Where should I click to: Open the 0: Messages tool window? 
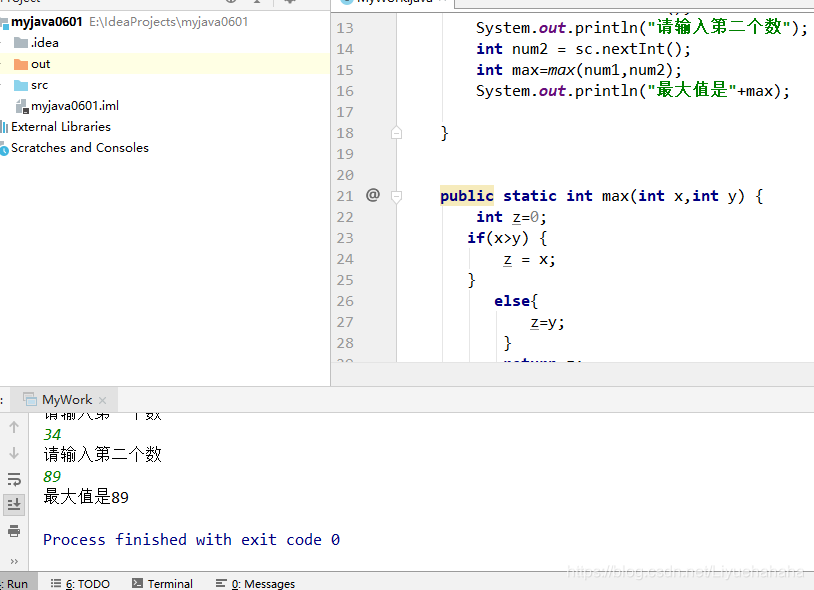255,584
